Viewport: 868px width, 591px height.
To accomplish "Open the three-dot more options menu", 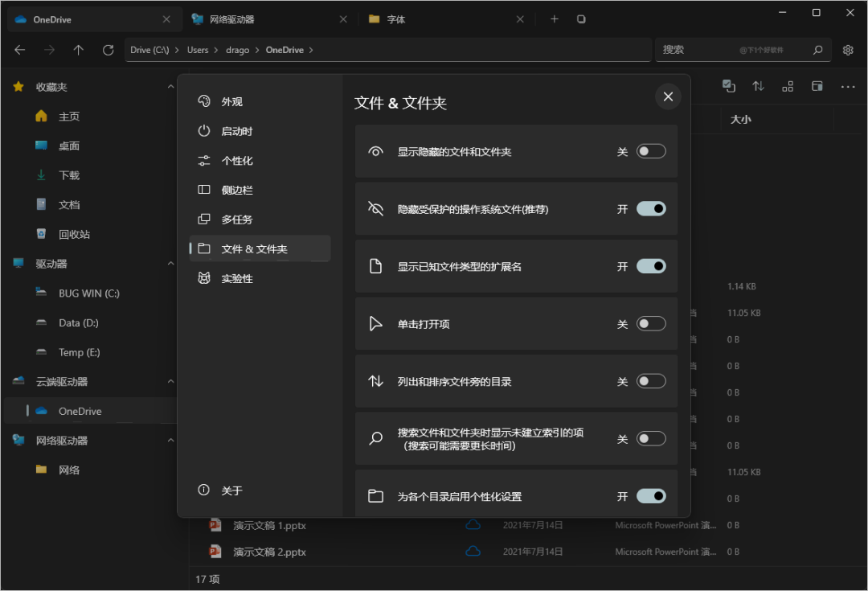I will tap(848, 86).
